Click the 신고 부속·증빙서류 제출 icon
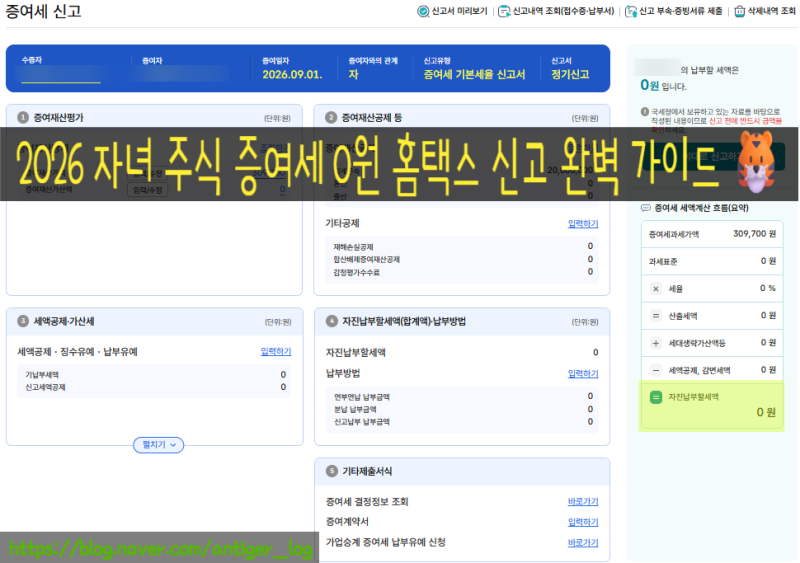Image resolution: width=800 pixels, height=563 pixels. tap(631, 11)
